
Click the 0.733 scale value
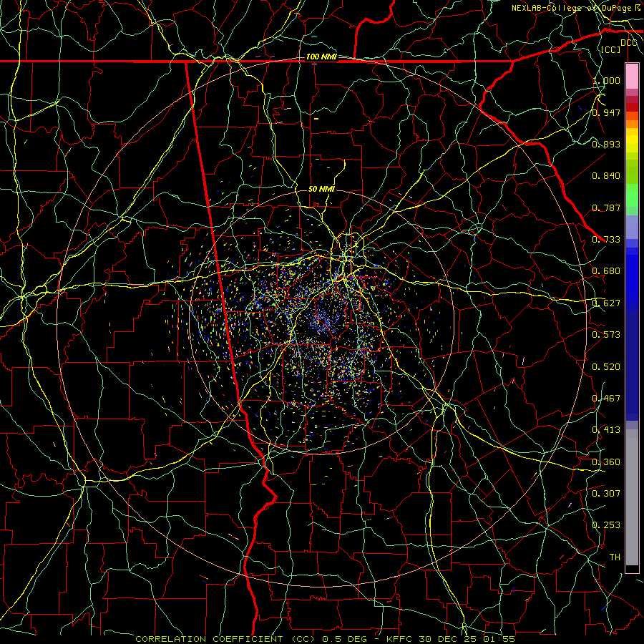pos(606,240)
